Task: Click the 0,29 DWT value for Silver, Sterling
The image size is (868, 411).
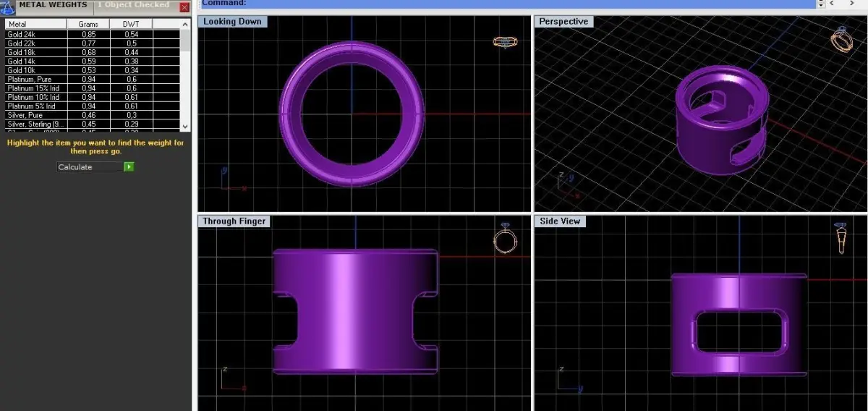Action: pos(132,124)
